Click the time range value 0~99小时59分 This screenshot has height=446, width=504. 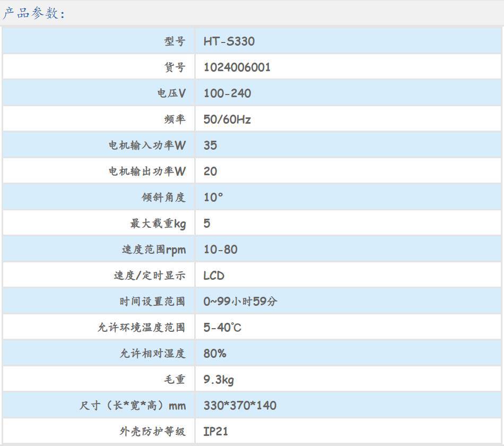pos(240,302)
